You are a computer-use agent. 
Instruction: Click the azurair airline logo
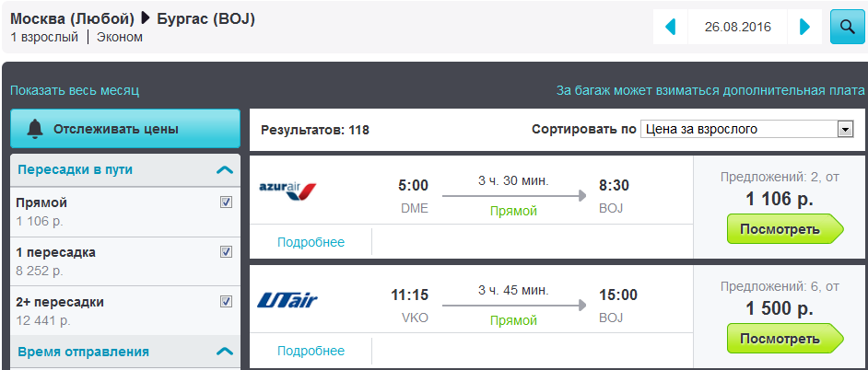tap(287, 190)
